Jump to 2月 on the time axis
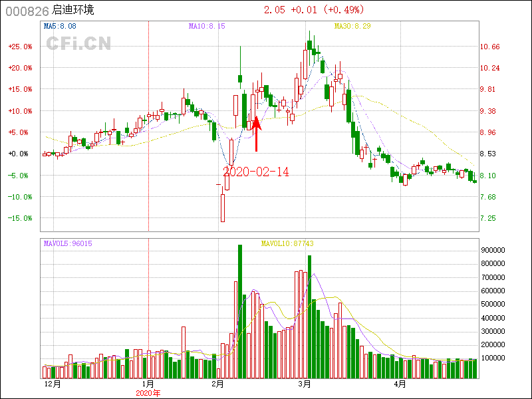 click(217, 384)
